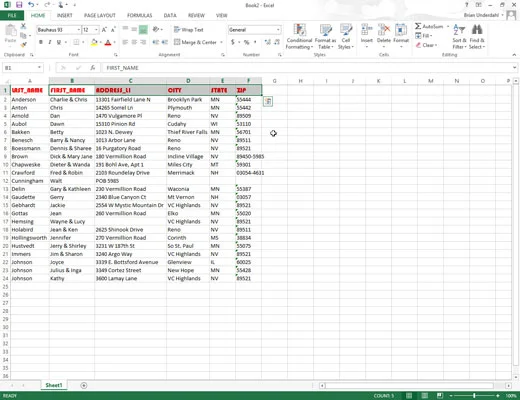Click the Format as Table icon
Image resolution: width=520 pixels, height=400 pixels.
click(x=325, y=30)
